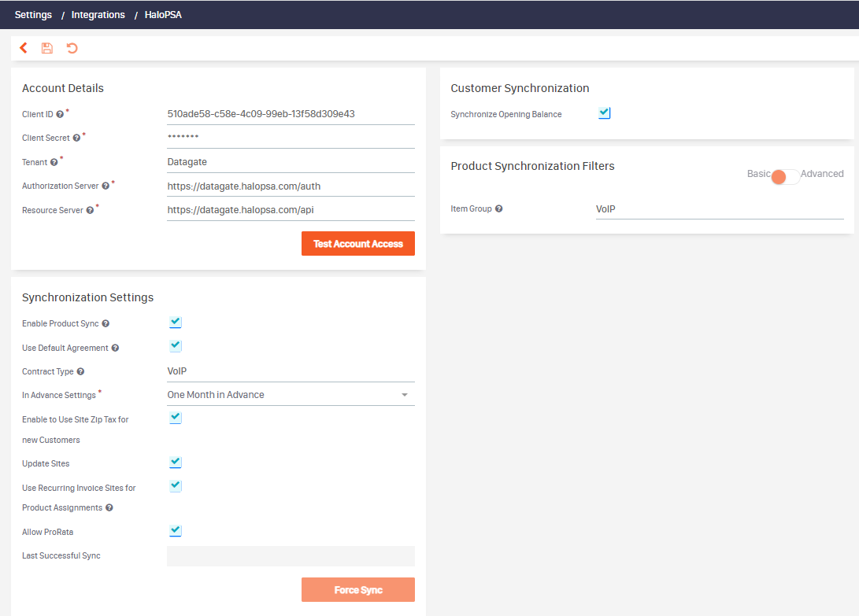Open help icon next to Client ID
859x616 pixels.
coord(61,114)
